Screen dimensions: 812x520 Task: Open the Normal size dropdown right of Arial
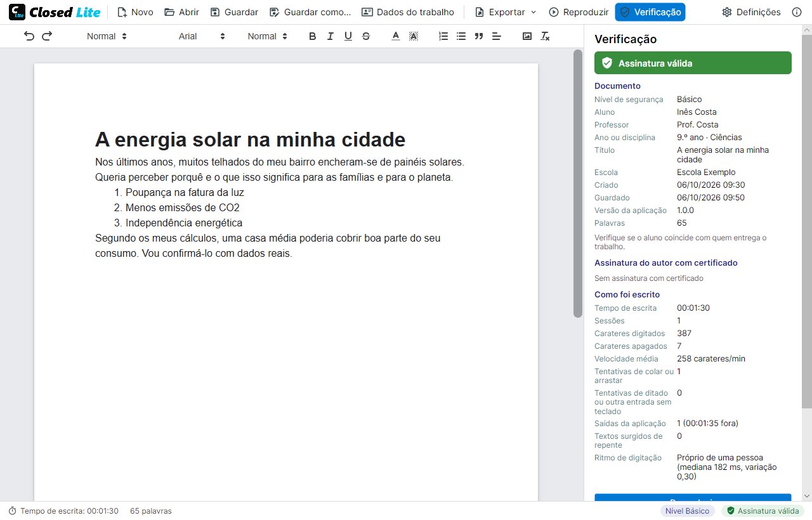click(x=267, y=36)
